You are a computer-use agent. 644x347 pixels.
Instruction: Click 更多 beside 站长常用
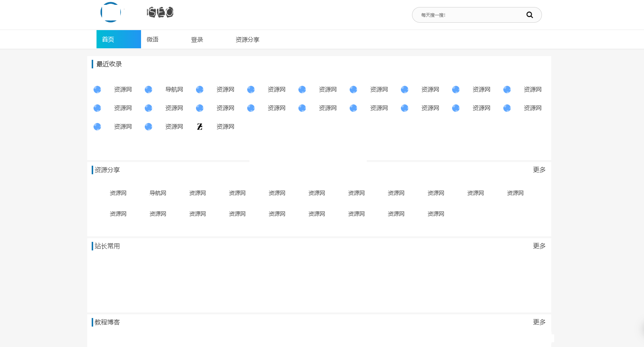(539, 246)
